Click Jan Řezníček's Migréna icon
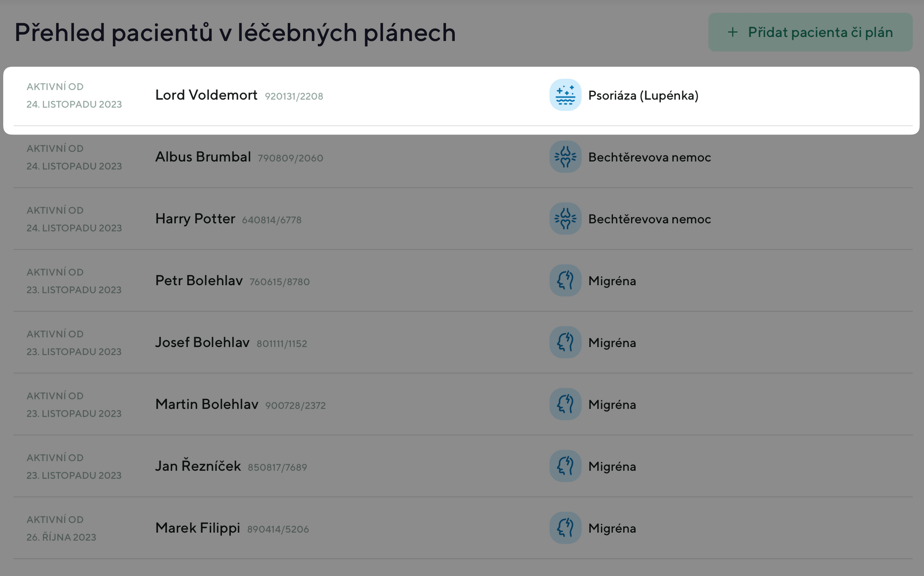This screenshot has height=576, width=924. (565, 466)
